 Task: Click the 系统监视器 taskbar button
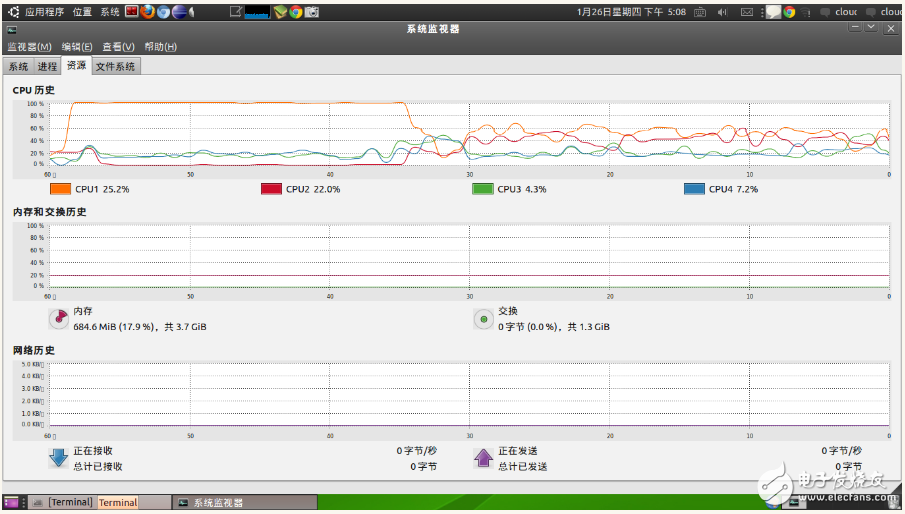(x=210, y=502)
